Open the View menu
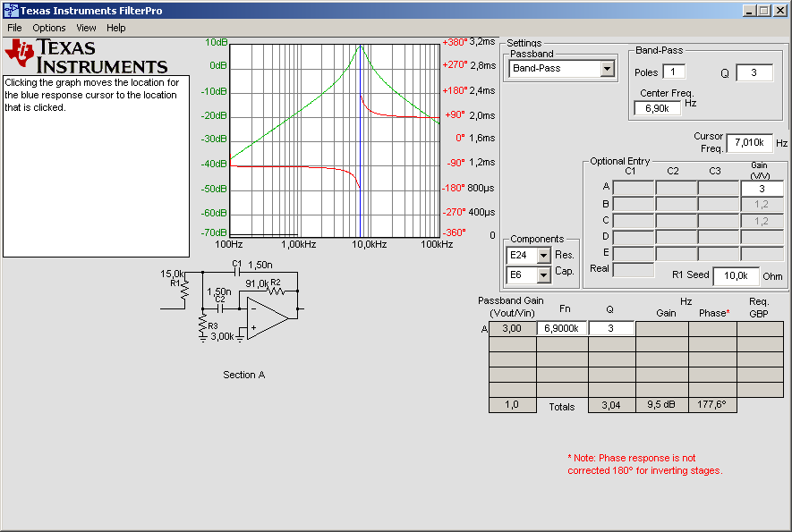Image resolution: width=792 pixels, height=532 pixels. 86,28
